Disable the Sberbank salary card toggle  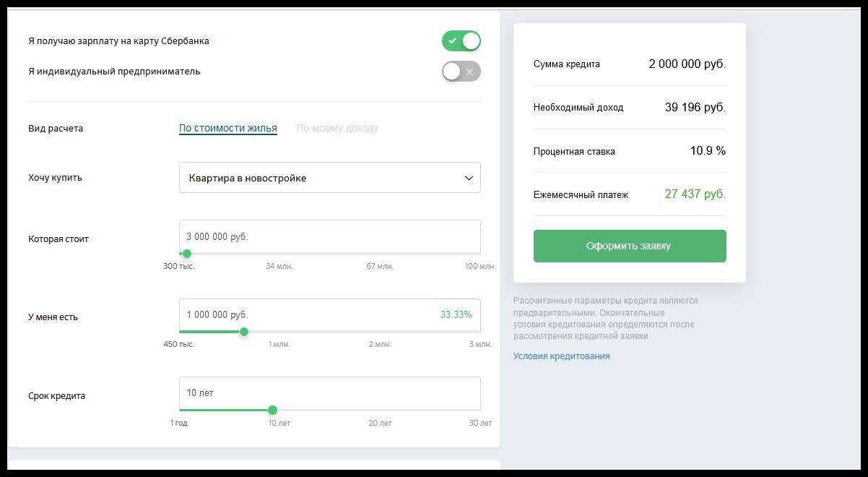tap(461, 41)
